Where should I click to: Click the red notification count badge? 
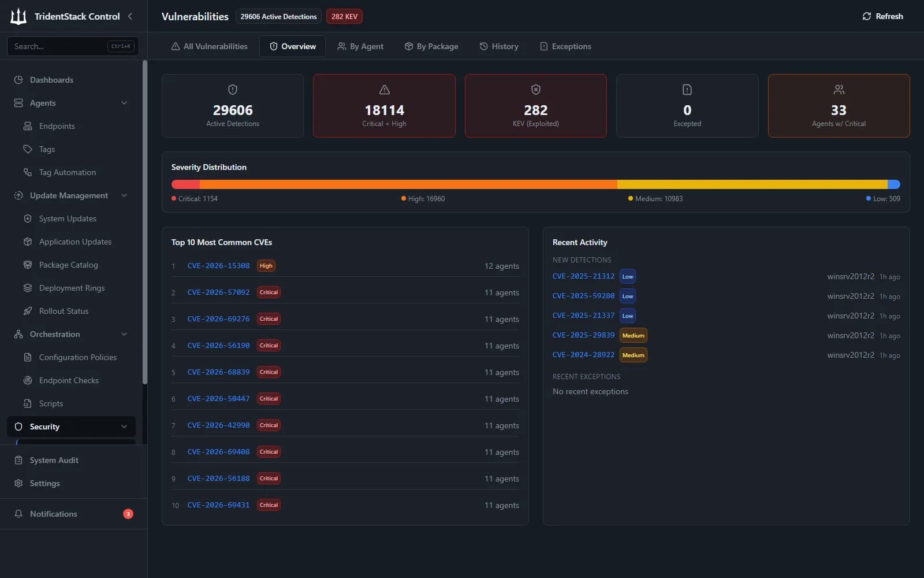(128, 514)
